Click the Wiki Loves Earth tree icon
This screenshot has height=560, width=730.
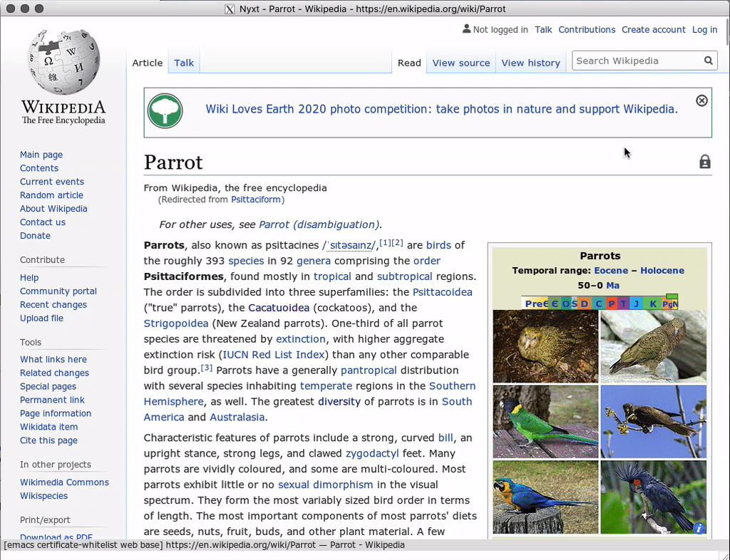pyautogui.click(x=165, y=111)
